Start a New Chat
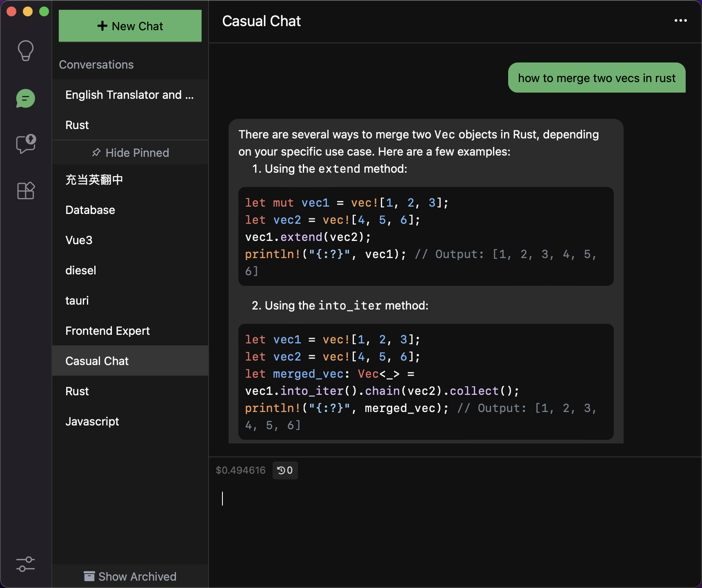This screenshot has height=588, width=702. coord(130,26)
